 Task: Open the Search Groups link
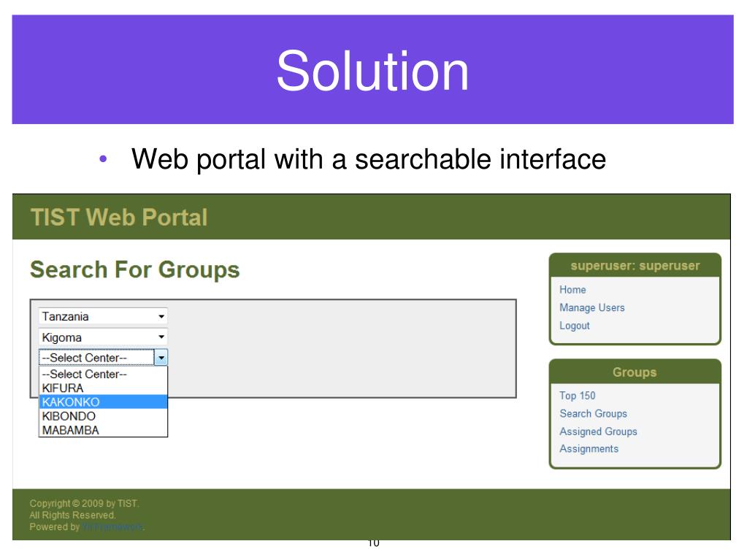(593, 413)
